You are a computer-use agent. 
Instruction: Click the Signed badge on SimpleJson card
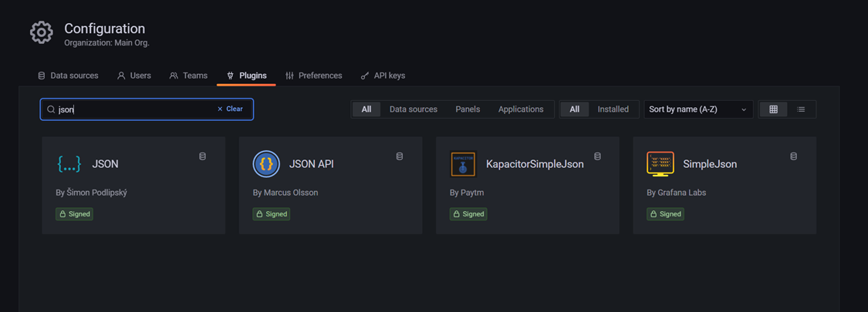coord(665,214)
